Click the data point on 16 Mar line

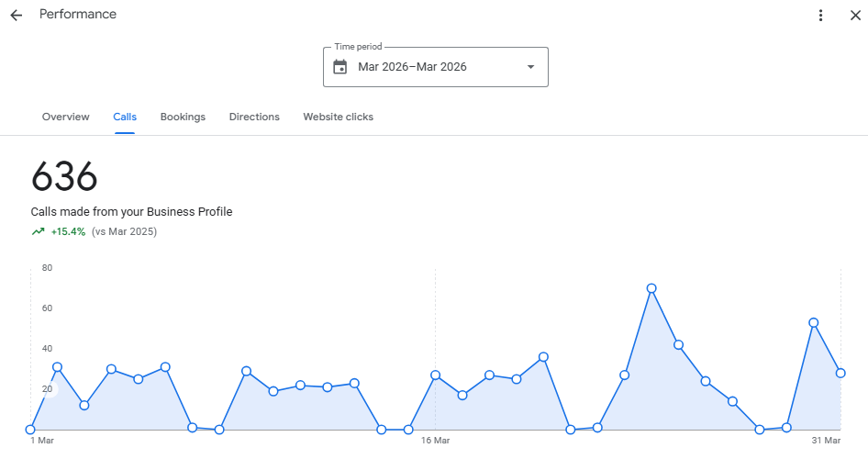[435, 375]
